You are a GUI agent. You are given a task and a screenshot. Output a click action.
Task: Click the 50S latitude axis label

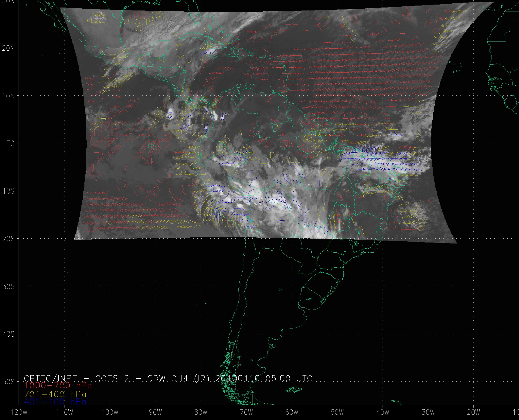pos(8,382)
